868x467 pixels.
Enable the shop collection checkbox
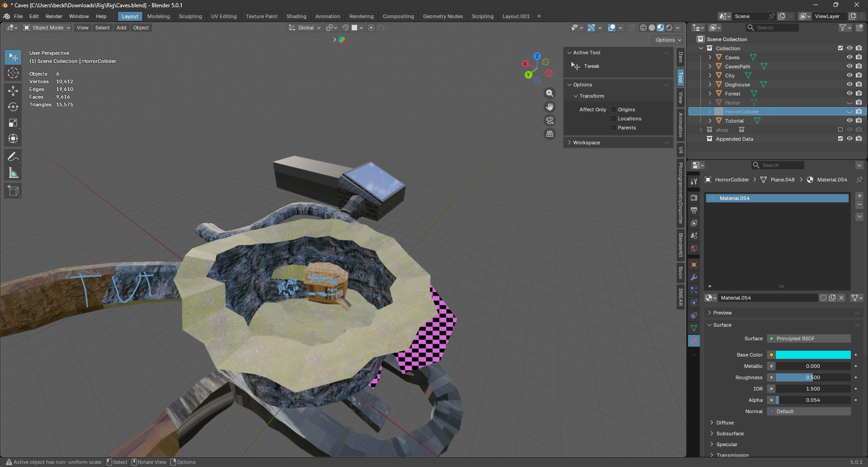coord(840,130)
